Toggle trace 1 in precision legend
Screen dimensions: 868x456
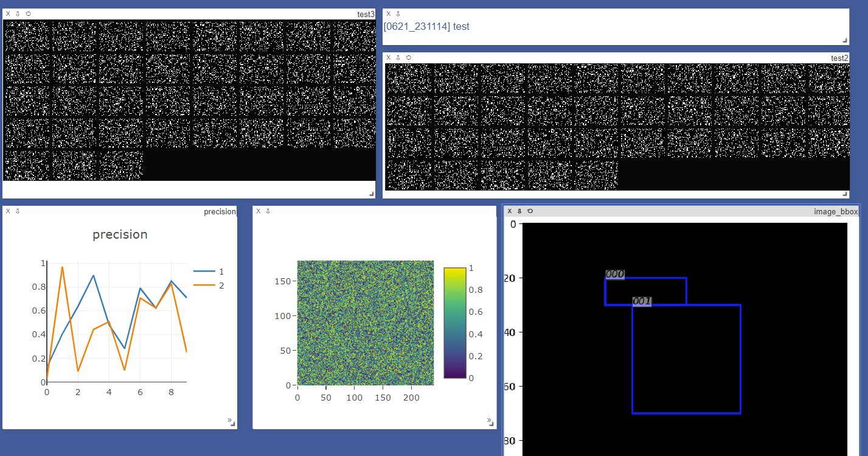tap(209, 272)
